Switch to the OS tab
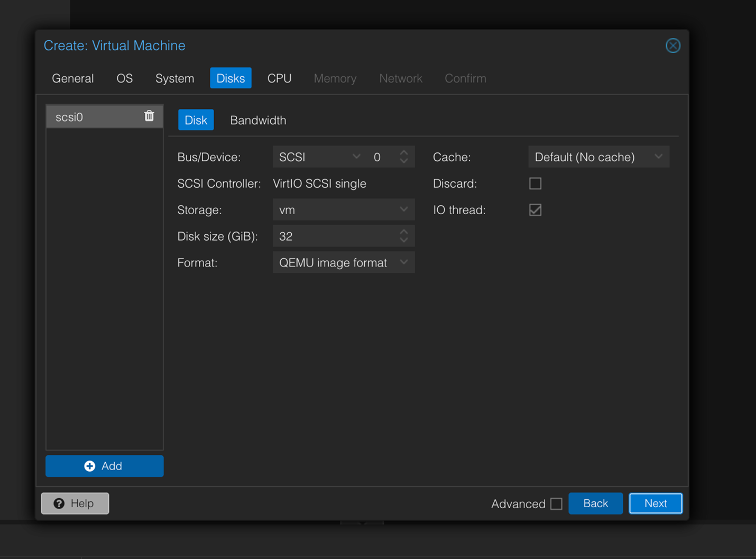The height and width of the screenshot is (559, 756). [124, 78]
